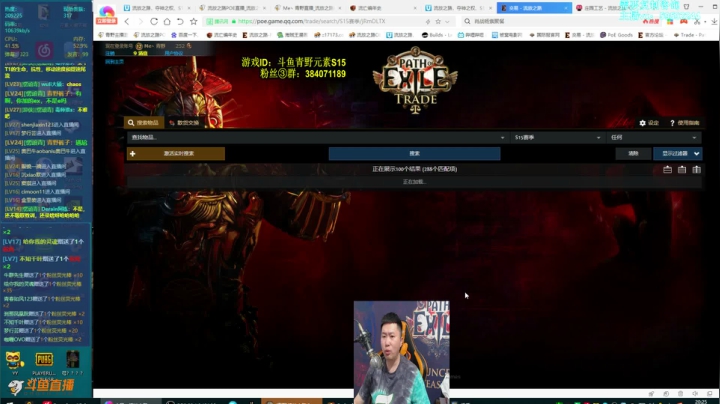Screen dimensions: 720x404
Task: Switch to 流亡编年史 browser tab
Action: pos(383,8)
